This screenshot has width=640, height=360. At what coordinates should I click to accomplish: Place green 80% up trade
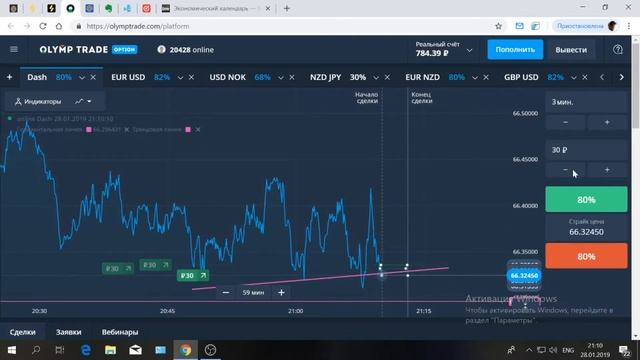coord(586,200)
